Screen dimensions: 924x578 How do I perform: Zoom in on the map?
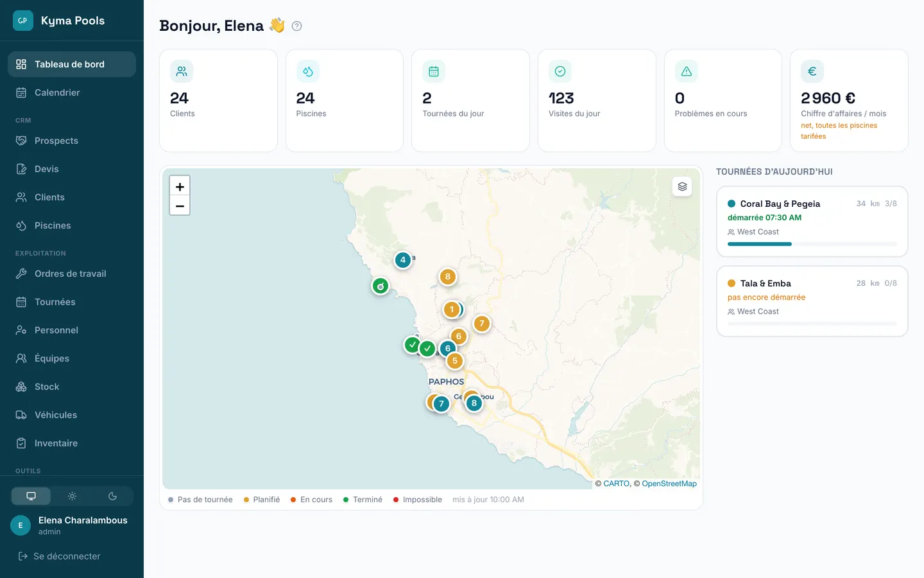(x=180, y=186)
